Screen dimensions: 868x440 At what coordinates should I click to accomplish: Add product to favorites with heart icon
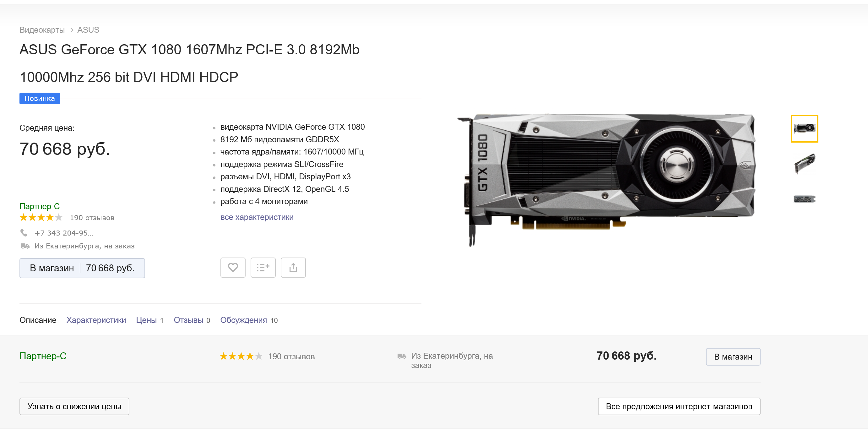233,268
